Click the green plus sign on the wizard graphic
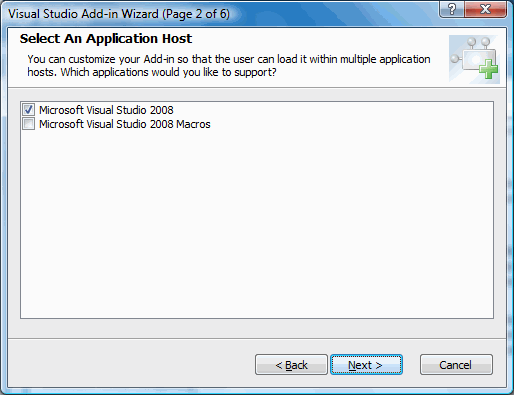Image resolution: width=514 pixels, height=395 pixels. (489, 69)
